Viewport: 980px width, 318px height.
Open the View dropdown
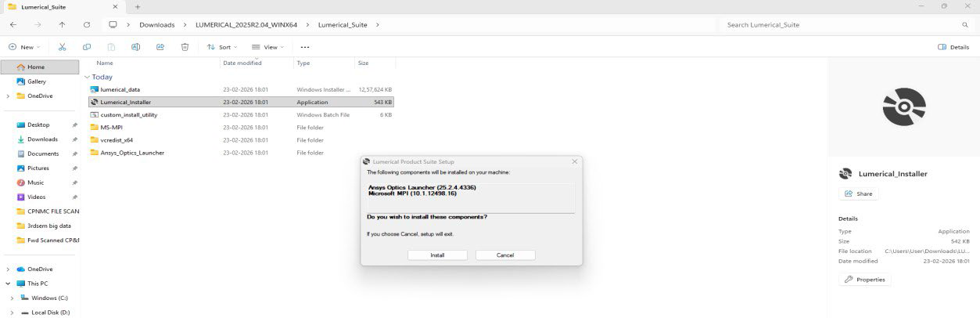click(268, 47)
